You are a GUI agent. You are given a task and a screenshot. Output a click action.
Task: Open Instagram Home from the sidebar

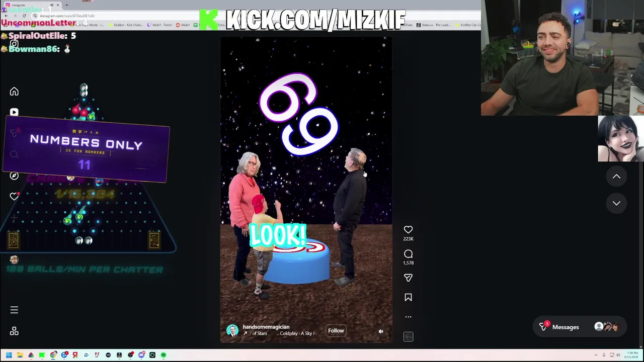[14, 92]
